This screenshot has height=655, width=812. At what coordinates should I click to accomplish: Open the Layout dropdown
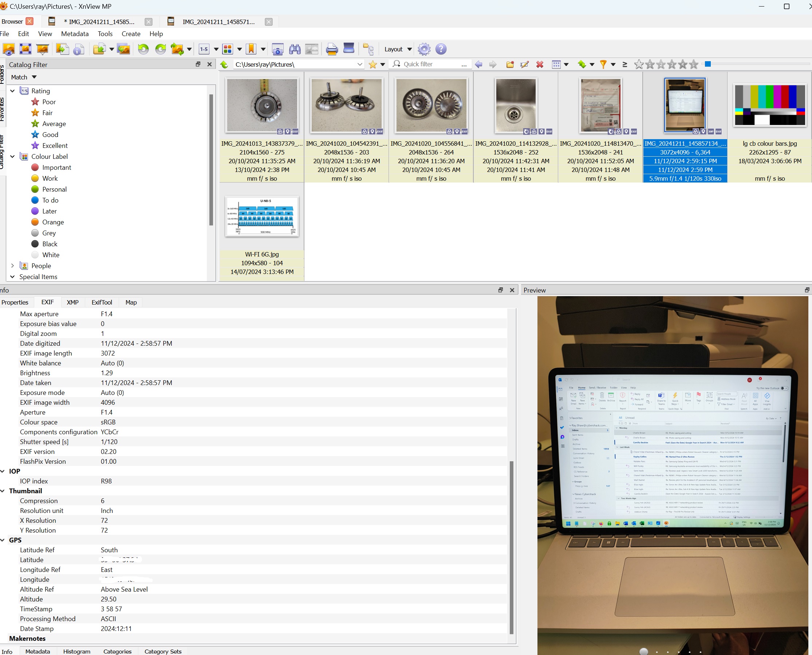pos(398,49)
